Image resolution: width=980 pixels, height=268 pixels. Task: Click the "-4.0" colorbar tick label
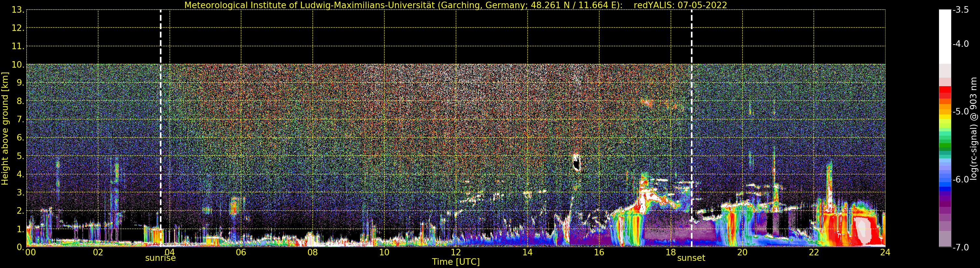coord(960,44)
